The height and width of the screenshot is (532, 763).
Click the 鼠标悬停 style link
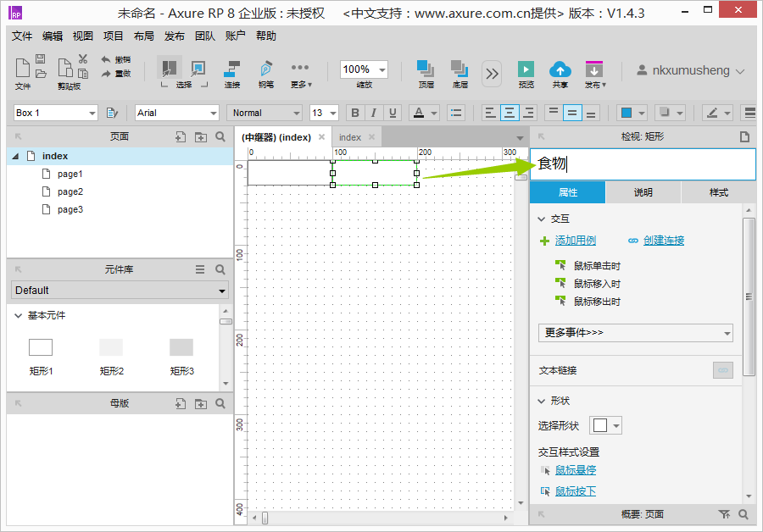(x=575, y=470)
